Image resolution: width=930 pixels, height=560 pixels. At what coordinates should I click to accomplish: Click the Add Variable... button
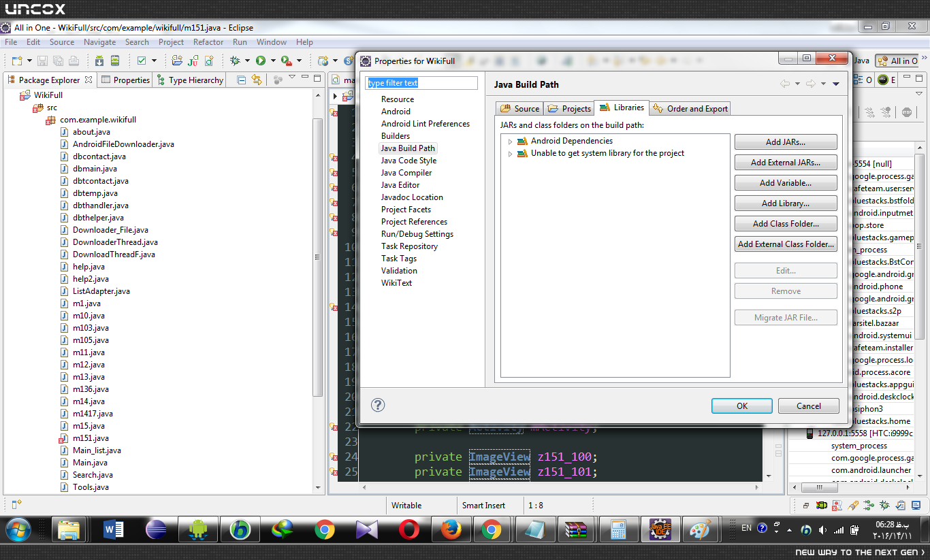[786, 183]
